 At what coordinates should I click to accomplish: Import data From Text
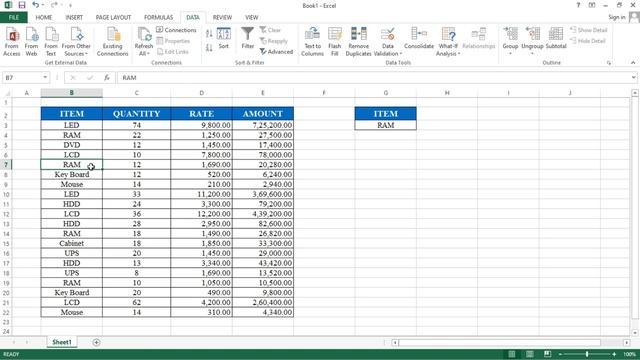coord(51,41)
